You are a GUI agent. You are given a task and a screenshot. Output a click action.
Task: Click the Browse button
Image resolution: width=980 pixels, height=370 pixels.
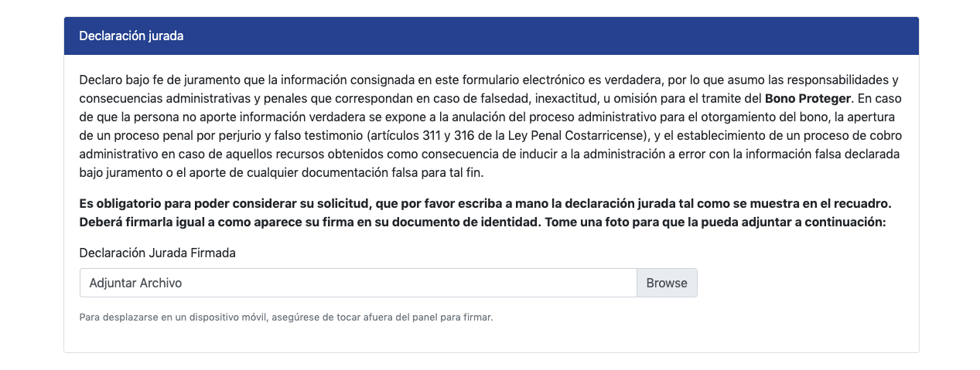[666, 283]
